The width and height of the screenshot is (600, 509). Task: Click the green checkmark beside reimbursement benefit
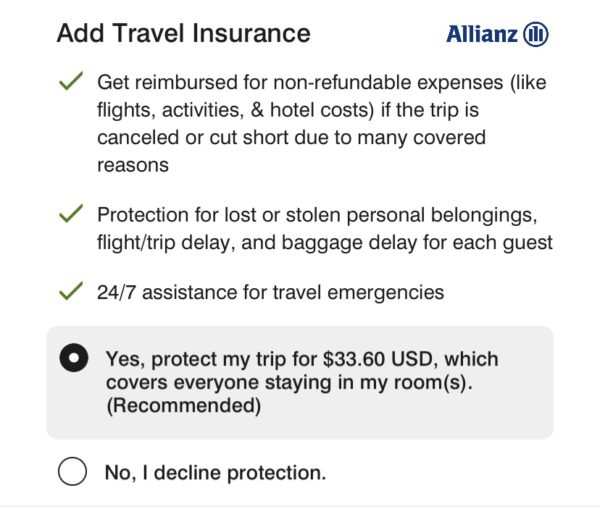tap(71, 81)
